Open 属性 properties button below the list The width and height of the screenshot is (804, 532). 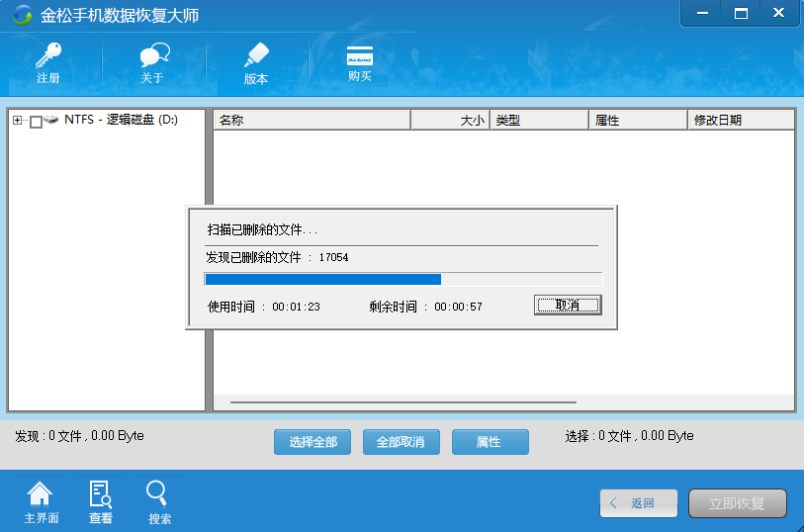(x=491, y=442)
